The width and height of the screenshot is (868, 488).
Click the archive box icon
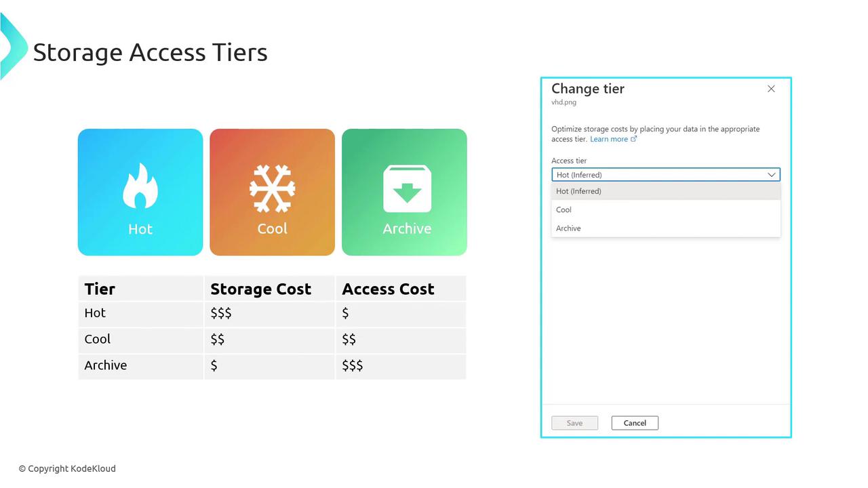click(407, 189)
